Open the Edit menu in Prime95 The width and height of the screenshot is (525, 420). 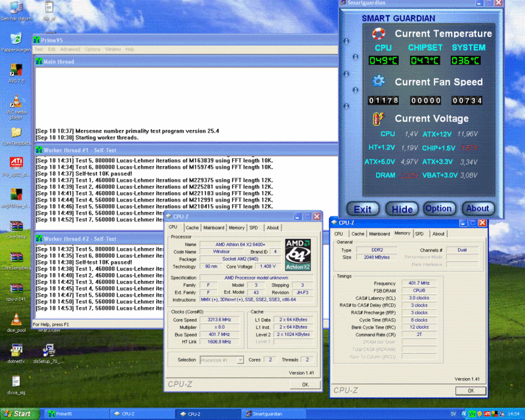51,49
